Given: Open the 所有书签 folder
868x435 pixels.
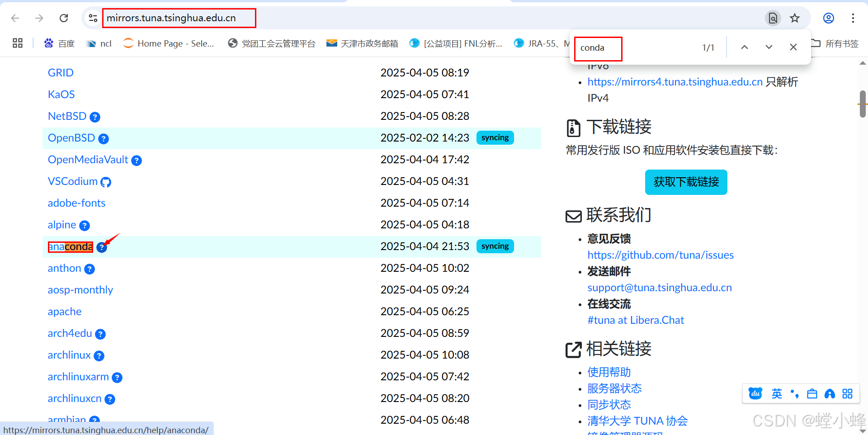Looking at the screenshot, I should (835, 43).
